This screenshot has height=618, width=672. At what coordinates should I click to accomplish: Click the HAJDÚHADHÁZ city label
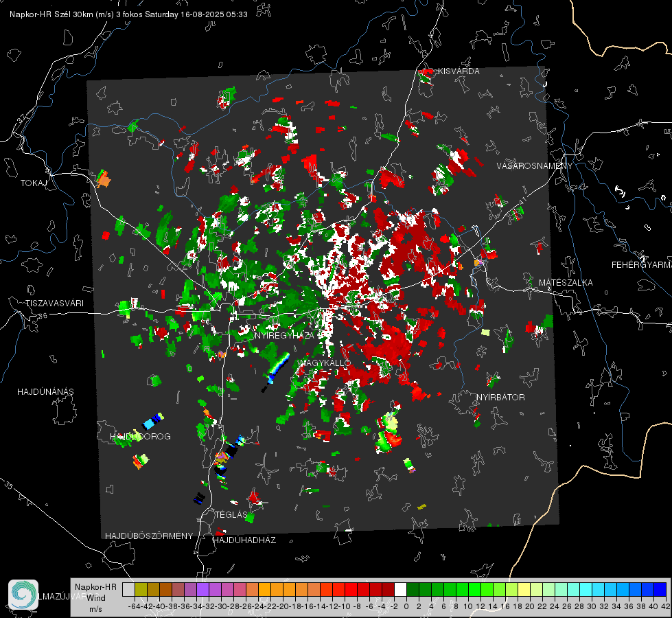point(244,540)
